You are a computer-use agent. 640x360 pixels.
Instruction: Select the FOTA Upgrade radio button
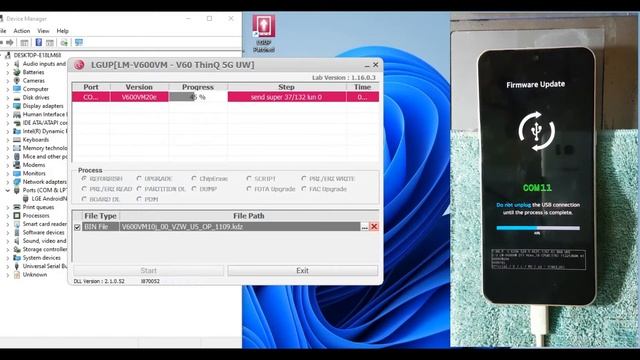[249, 189]
